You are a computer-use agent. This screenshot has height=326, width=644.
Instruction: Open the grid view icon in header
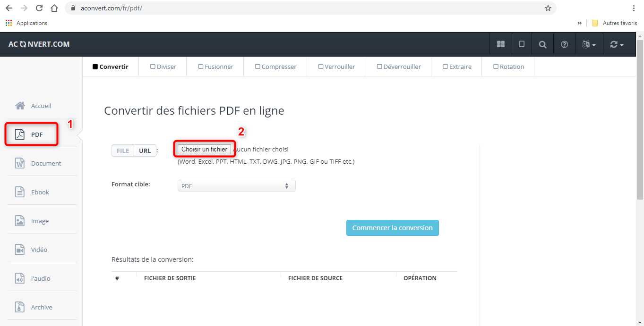coord(501,44)
